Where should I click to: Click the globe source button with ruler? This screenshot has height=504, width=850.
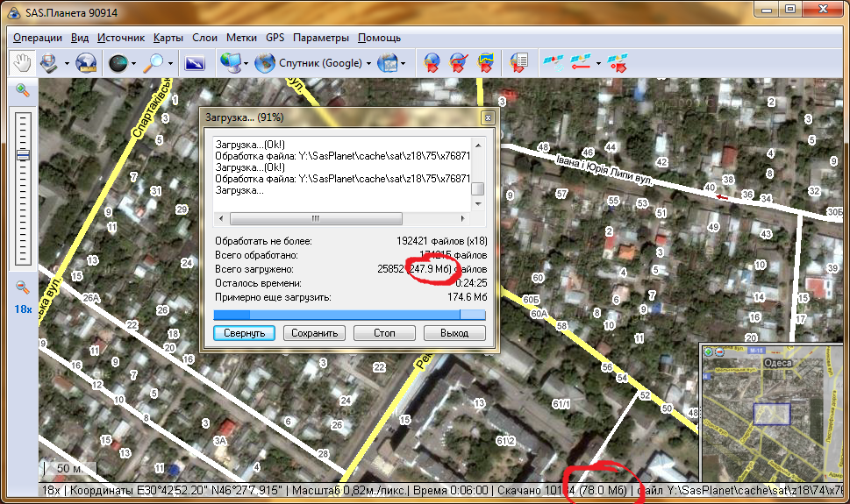point(86,63)
